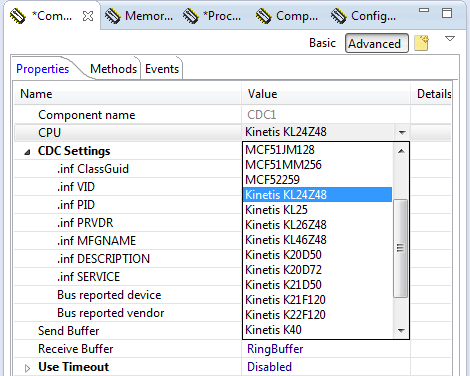This screenshot has height=376, width=470.
Task: Collapse the CDC Settings group
Action: (x=27, y=152)
